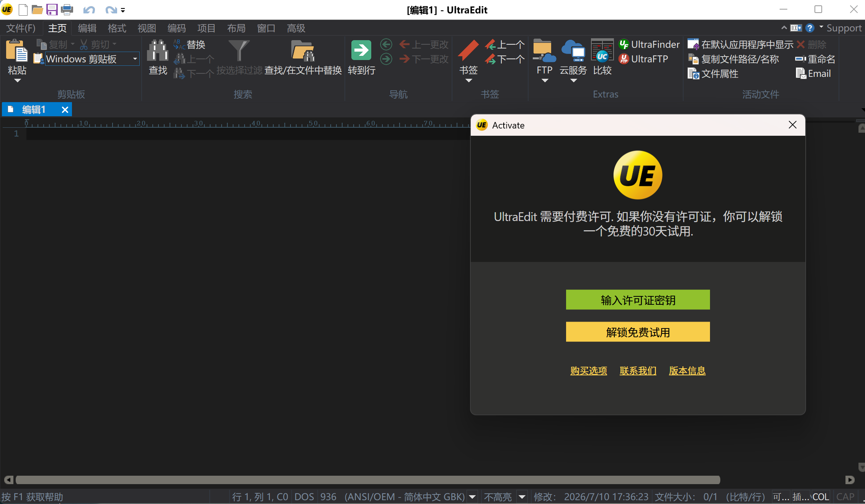Go to previous bookmark 上一个
Viewport: 865px width, 504px height.
[505, 45]
